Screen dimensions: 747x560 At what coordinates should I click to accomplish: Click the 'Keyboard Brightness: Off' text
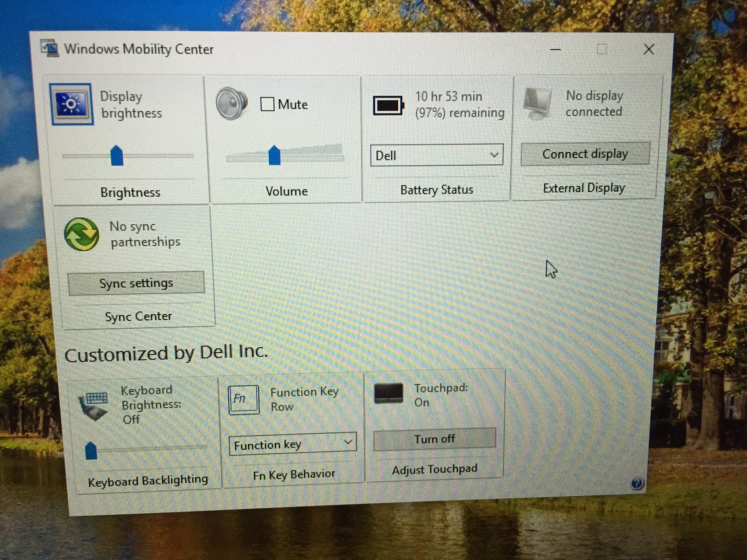[151, 404]
